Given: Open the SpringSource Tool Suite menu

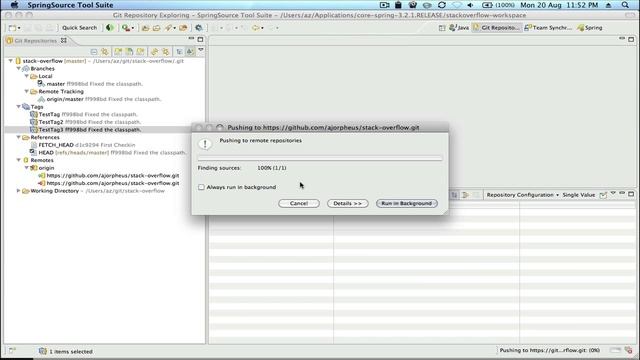Looking at the screenshot, I should coord(70,5).
